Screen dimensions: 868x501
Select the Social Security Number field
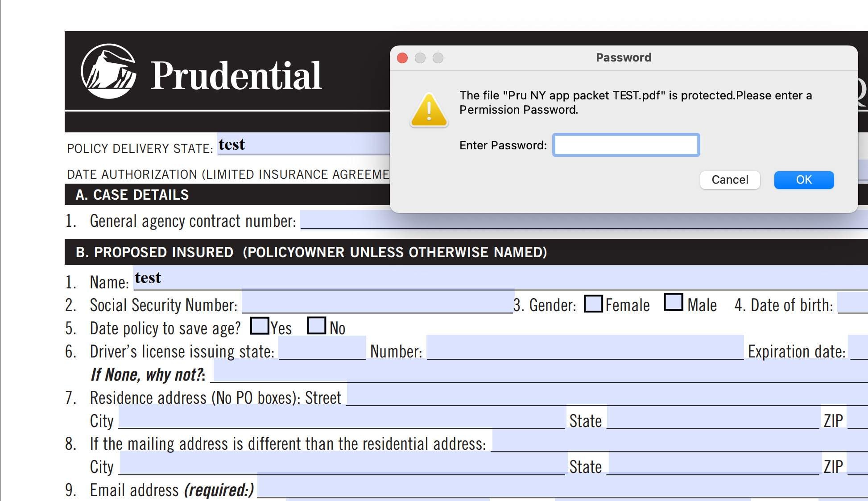377,301
